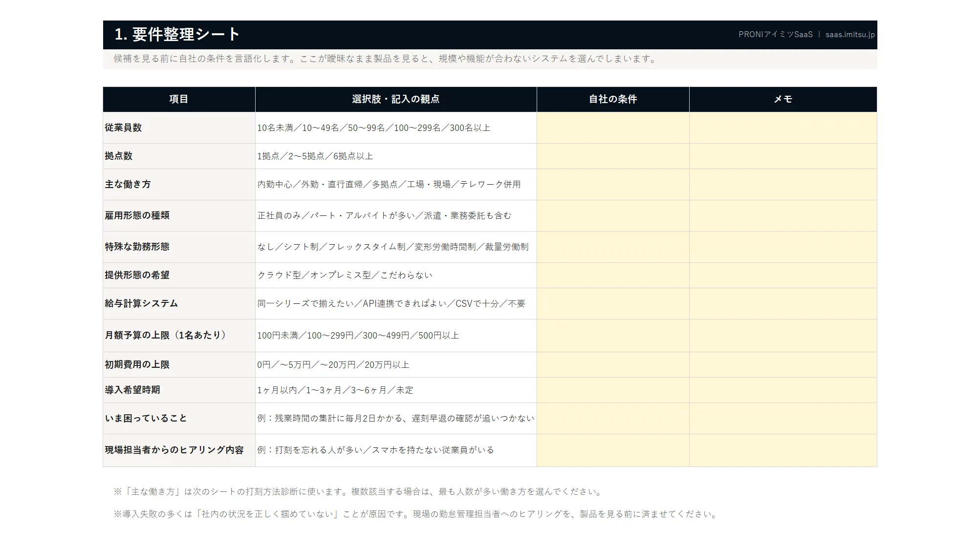Screen dimensions: 980x551
Task: Select the 自社の条件 cell for 導入希望時期
Action: (x=613, y=390)
